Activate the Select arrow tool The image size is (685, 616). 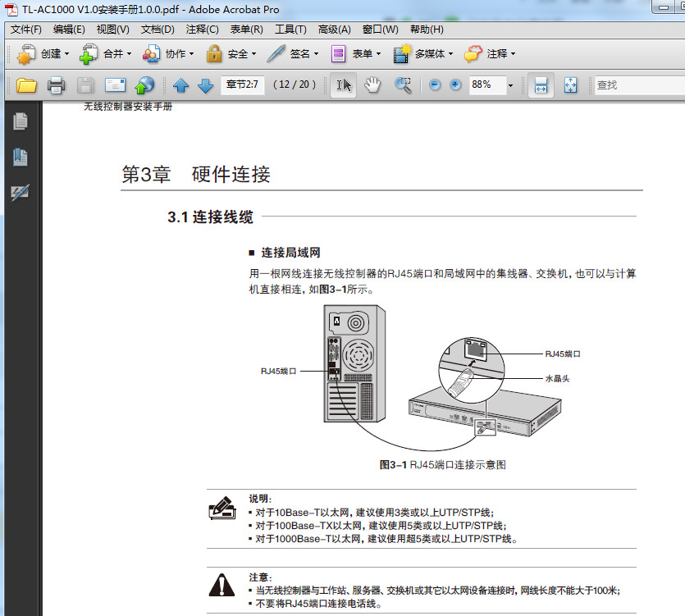click(x=342, y=84)
